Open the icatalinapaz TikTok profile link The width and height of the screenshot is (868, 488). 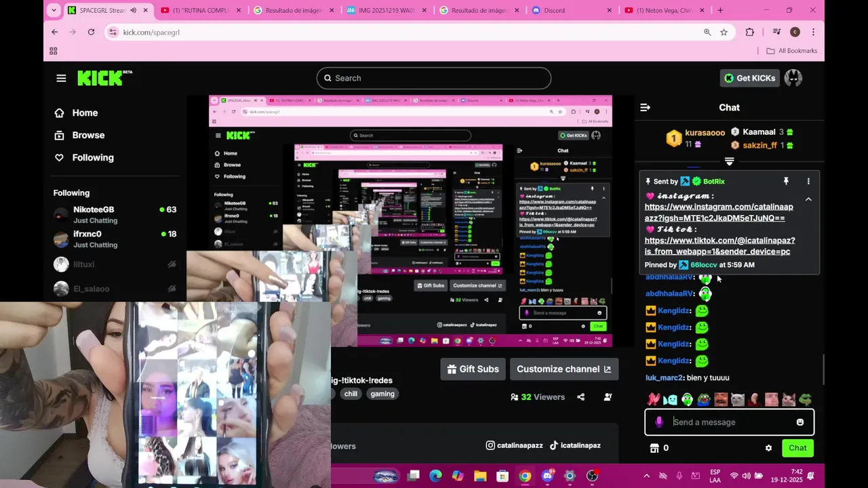point(575,445)
